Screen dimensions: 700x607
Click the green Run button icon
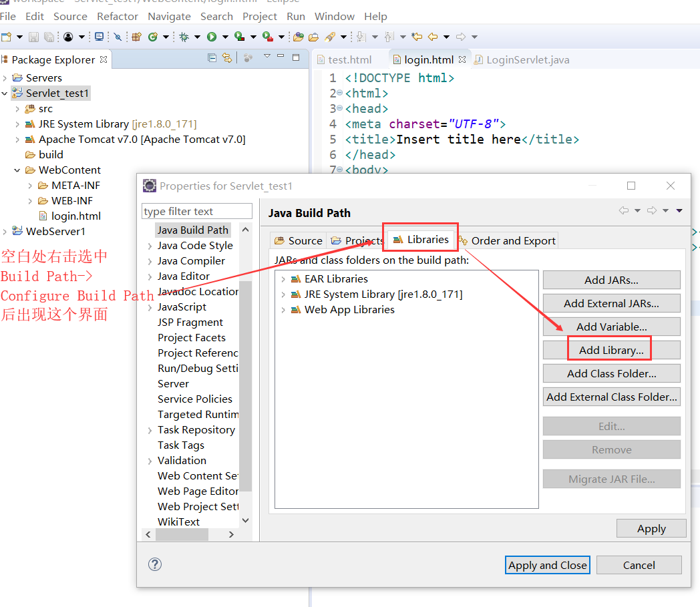click(212, 37)
